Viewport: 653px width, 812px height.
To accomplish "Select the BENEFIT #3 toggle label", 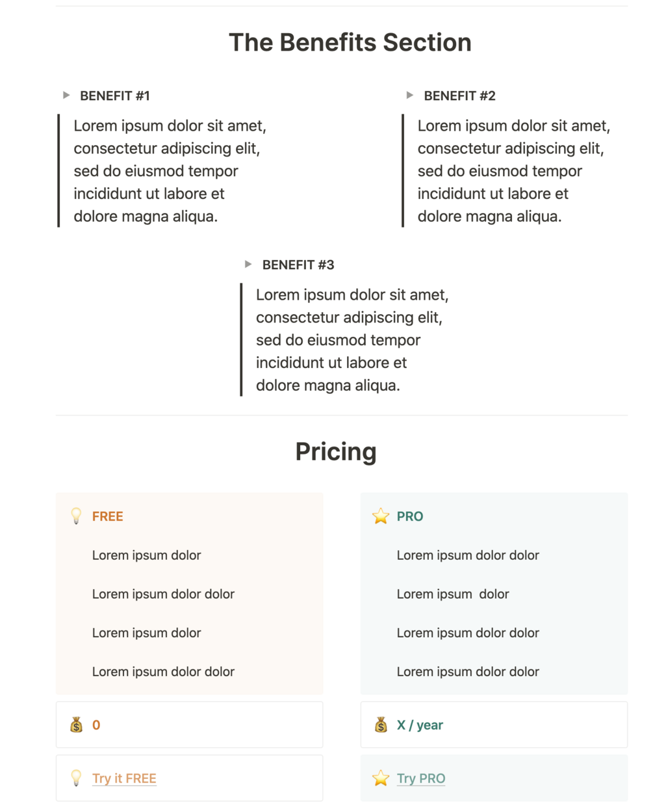I will pos(298,265).
